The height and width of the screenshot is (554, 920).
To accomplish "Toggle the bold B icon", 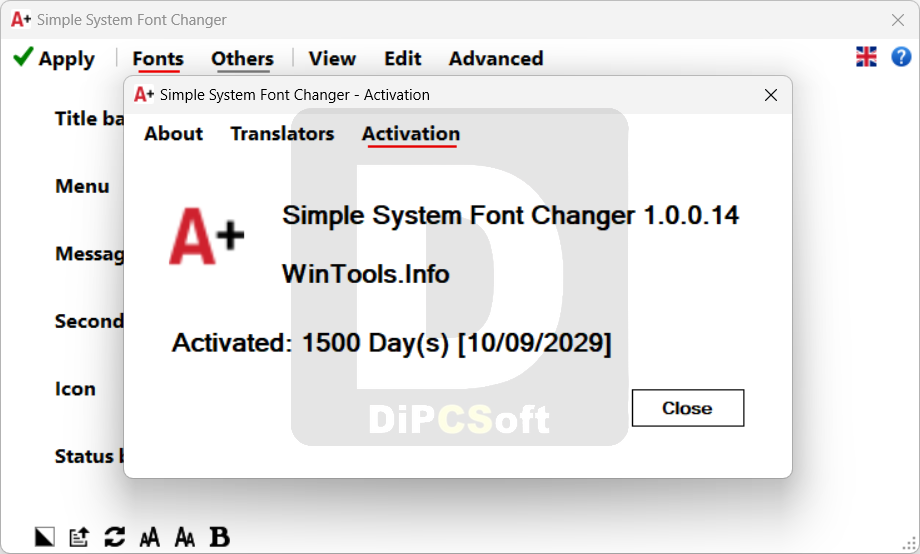I will click(220, 536).
